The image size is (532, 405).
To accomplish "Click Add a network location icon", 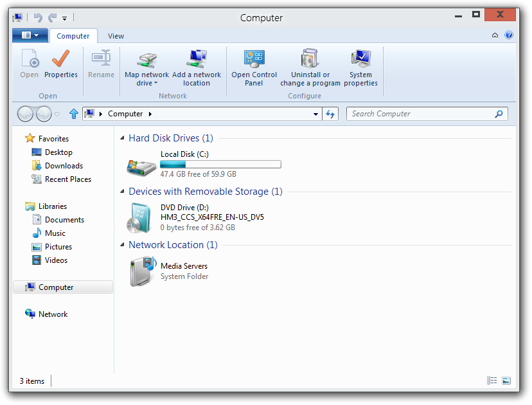I will (197, 59).
